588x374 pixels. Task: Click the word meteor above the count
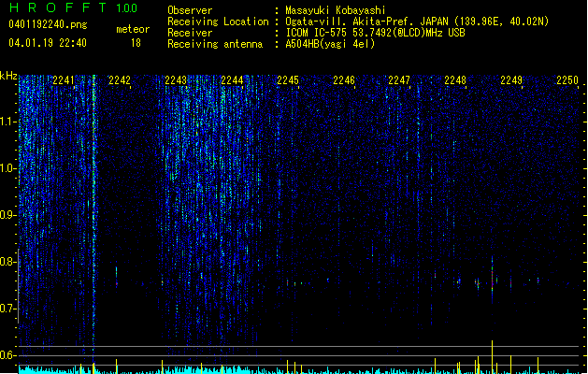click(x=133, y=29)
